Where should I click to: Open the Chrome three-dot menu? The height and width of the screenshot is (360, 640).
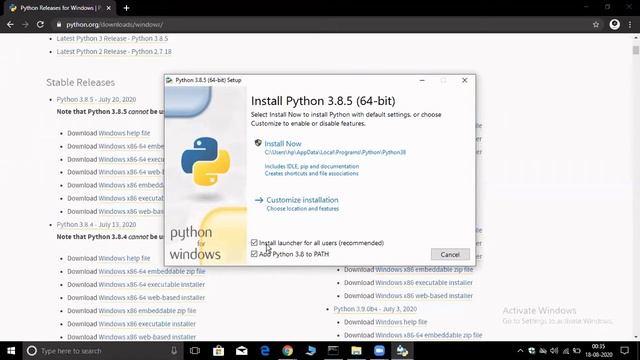(630, 24)
